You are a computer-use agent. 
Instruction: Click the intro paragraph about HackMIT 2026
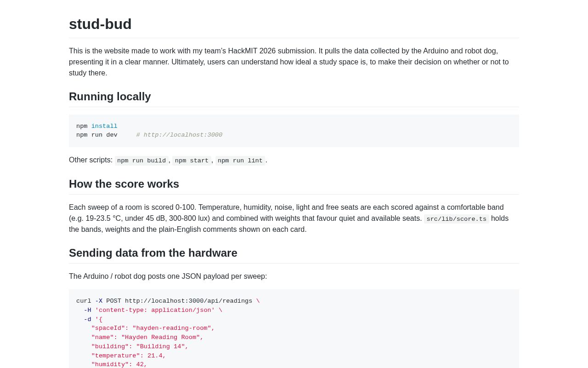click(x=289, y=62)
